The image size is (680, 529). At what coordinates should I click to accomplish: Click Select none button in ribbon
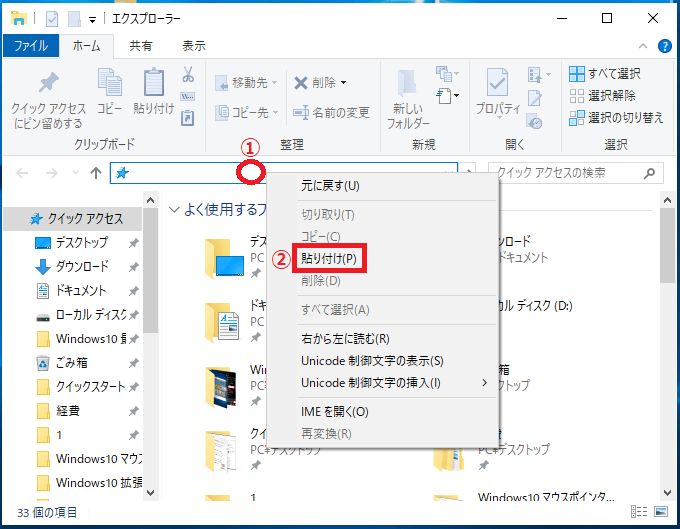(602, 95)
